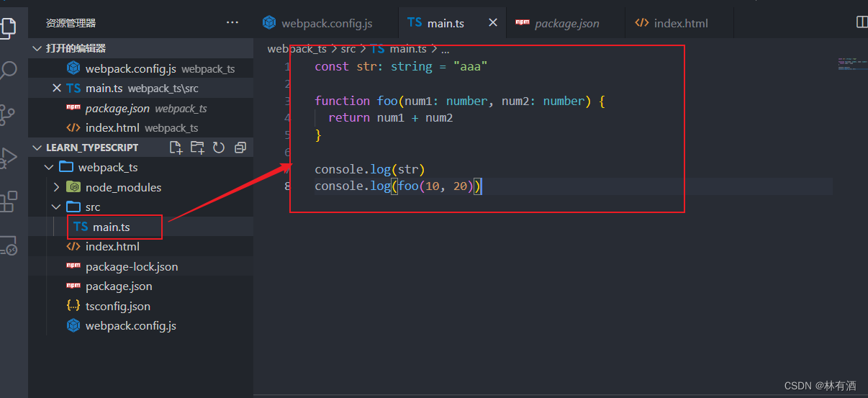Switch to package.json tab
Screen dimensions: 868x398
pos(566,23)
